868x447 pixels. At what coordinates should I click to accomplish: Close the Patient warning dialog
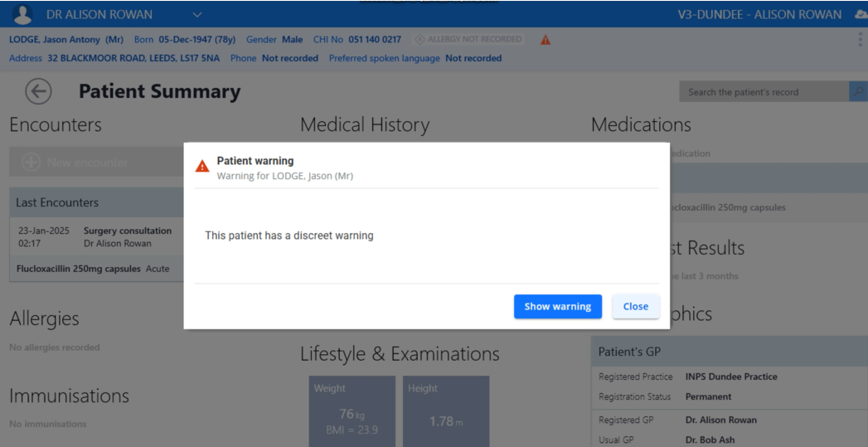(x=636, y=306)
